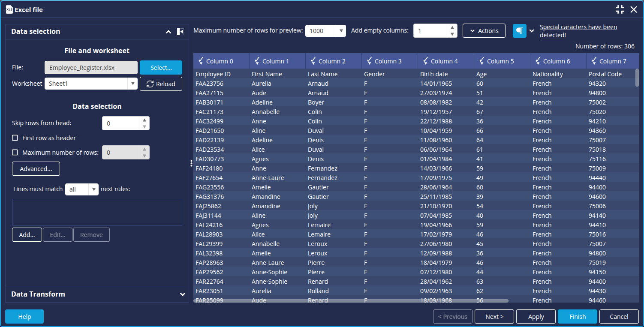The height and width of the screenshot is (327, 644).
Task: Click the Column 5 header checkmark icon
Action: coord(481,61)
